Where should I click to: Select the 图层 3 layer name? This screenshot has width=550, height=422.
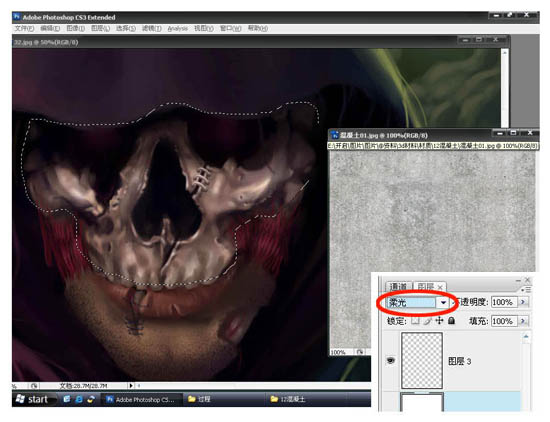click(460, 361)
